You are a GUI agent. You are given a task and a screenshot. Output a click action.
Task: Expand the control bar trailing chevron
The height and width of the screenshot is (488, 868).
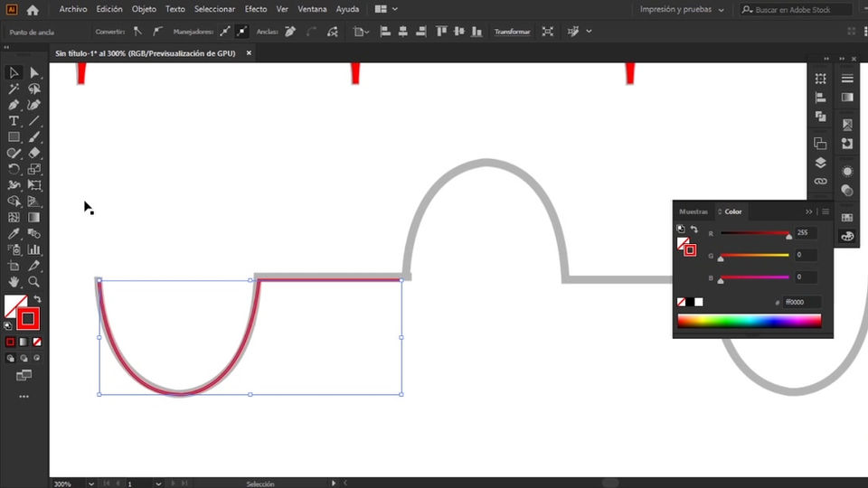(589, 32)
